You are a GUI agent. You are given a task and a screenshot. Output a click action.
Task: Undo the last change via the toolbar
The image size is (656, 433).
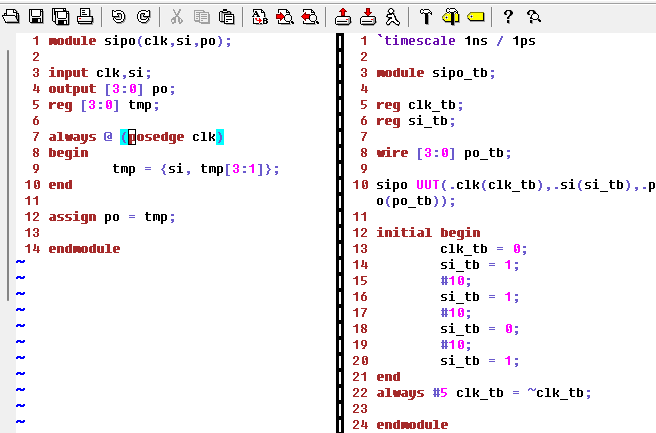click(118, 16)
